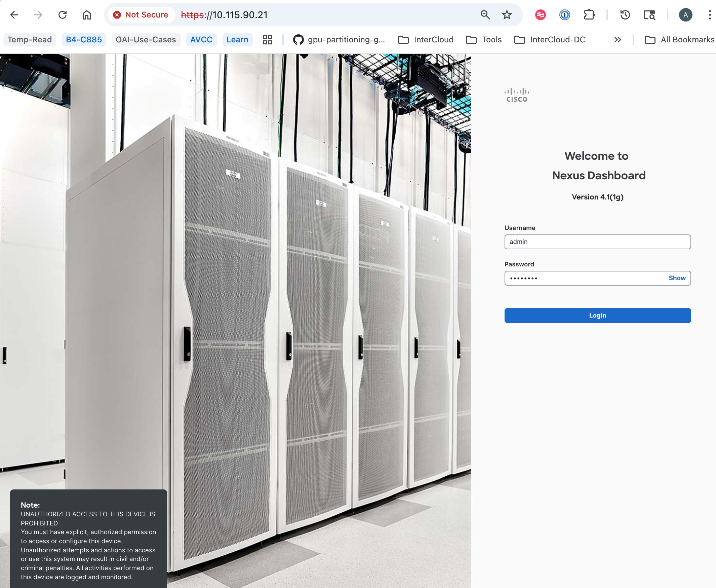Image resolution: width=716 pixels, height=588 pixels.
Task: Select the AVCC bookmark
Action: pyautogui.click(x=201, y=40)
